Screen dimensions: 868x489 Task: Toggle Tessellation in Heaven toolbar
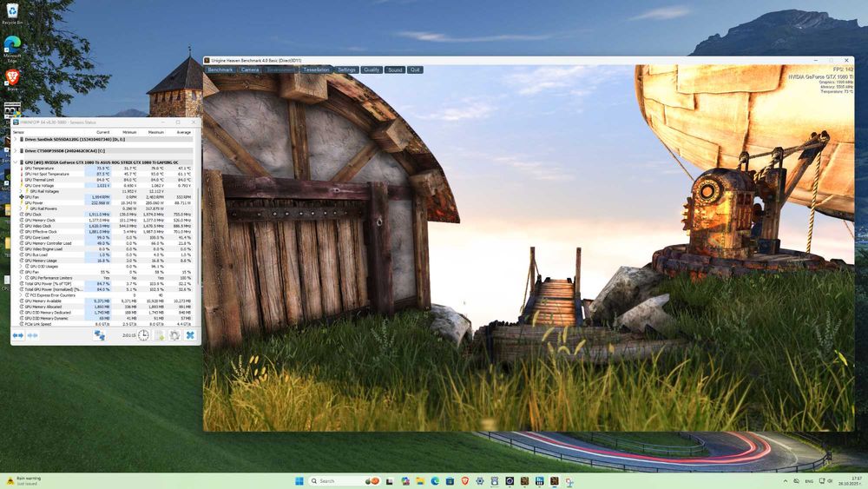316,69
